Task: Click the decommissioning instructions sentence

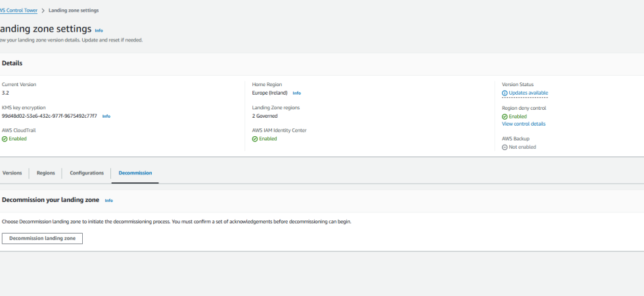Action: point(177,222)
